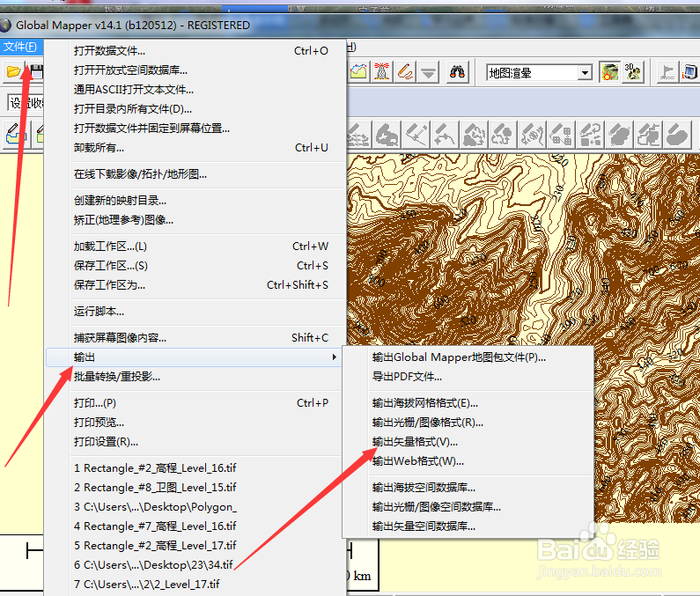The width and height of the screenshot is (700, 596).
Task: Open recent file 1 Rectangle_#2_高程_Level_16.tif
Action: (x=196, y=467)
